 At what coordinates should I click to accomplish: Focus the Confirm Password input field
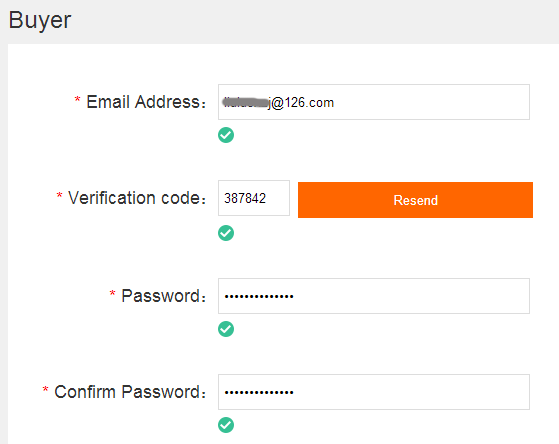[x=374, y=392]
